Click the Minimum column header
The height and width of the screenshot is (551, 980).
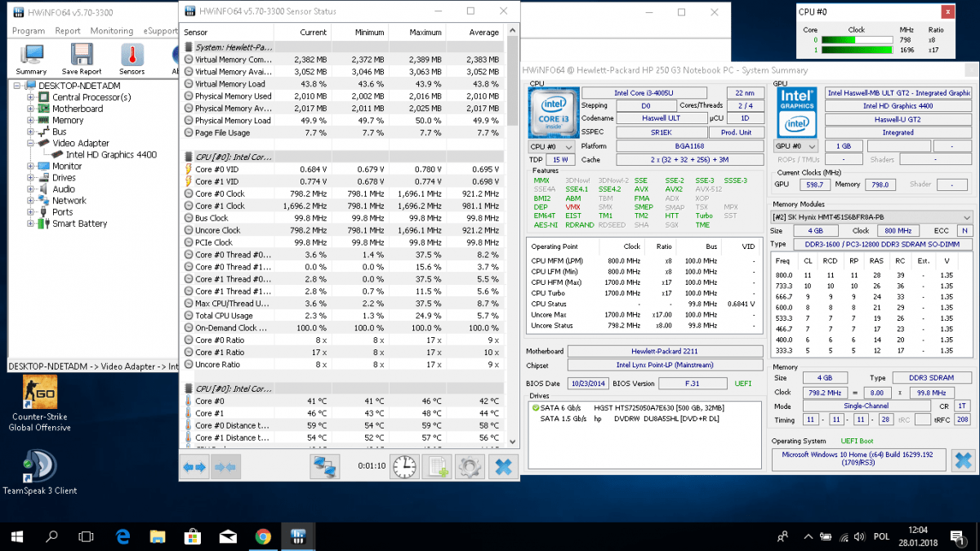pos(359,33)
